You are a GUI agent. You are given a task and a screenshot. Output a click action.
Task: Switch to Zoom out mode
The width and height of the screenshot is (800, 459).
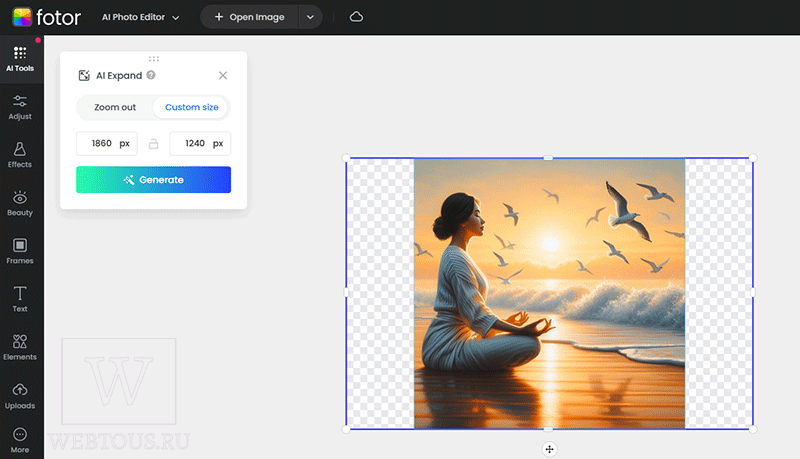pyautogui.click(x=115, y=107)
